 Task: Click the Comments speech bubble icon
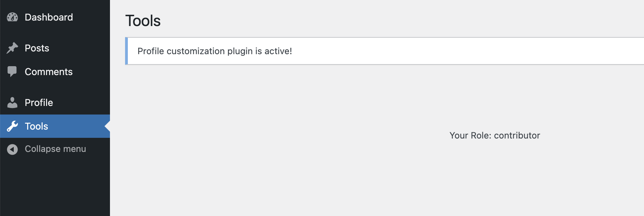(12, 72)
